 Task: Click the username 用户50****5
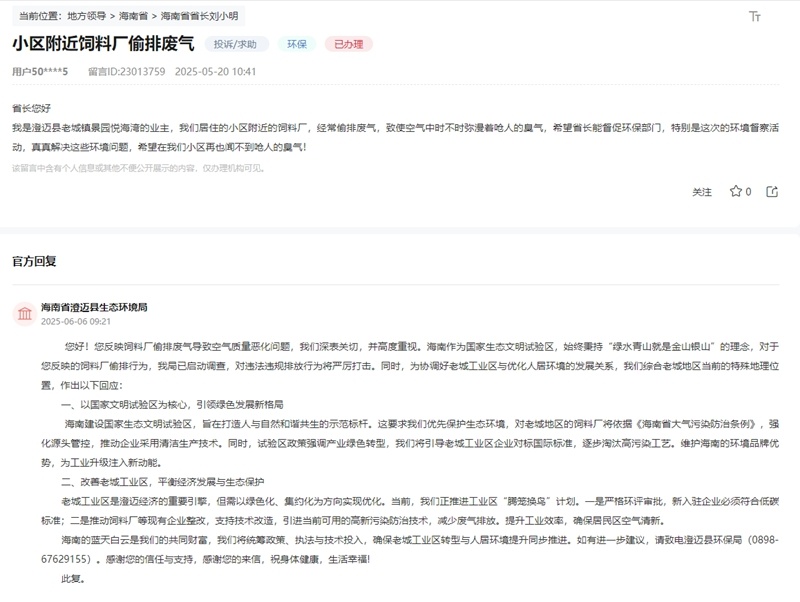[40, 72]
